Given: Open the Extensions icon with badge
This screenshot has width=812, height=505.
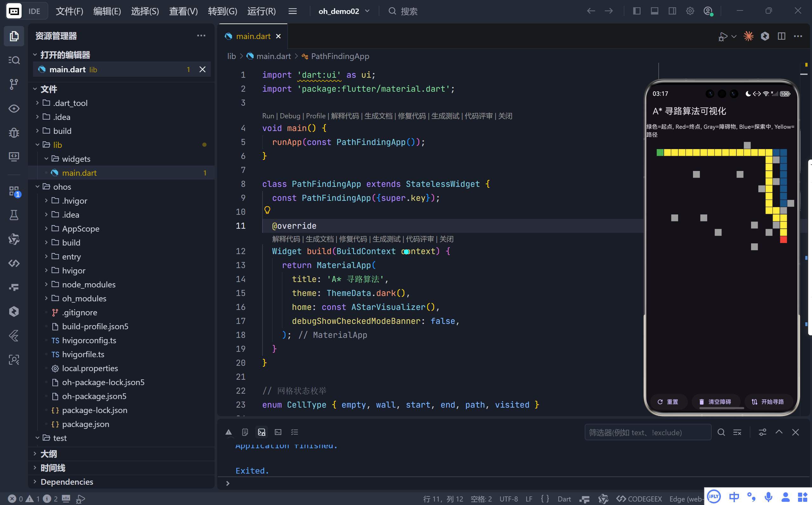Looking at the screenshot, I should (x=14, y=191).
